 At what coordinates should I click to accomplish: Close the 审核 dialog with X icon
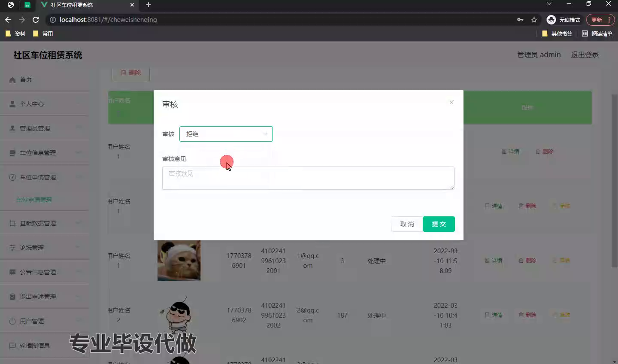(x=451, y=102)
